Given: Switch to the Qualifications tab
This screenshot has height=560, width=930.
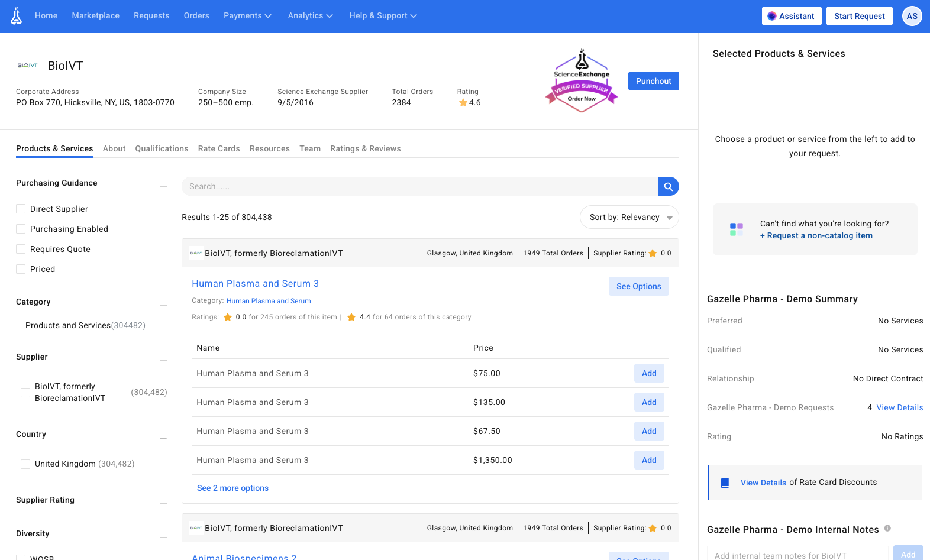Looking at the screenshot, I should pos(162,148).
